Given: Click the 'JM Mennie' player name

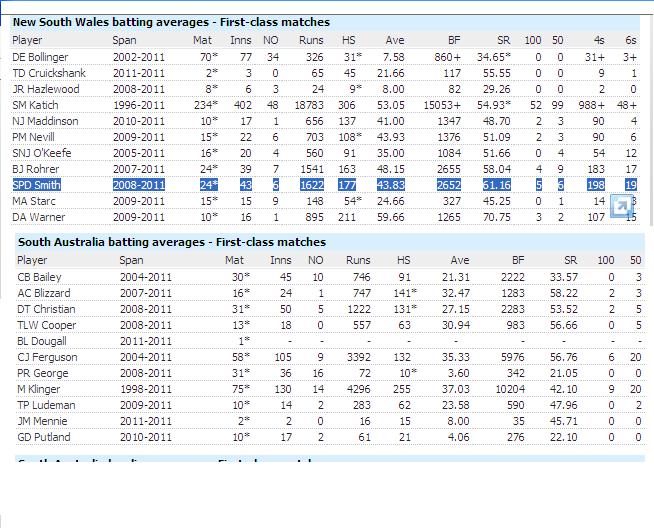Looking at the screenshot, I should click(x=42, y=421).
